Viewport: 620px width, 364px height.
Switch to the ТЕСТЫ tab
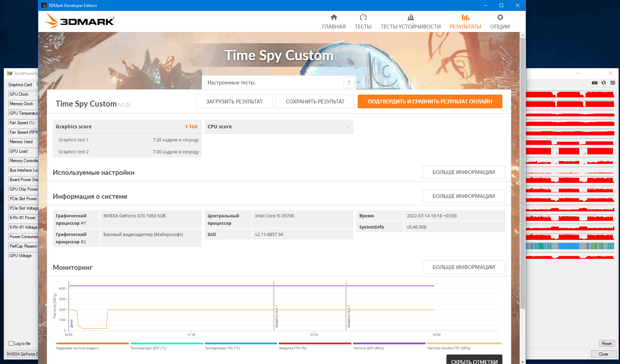tap(363, 22)
